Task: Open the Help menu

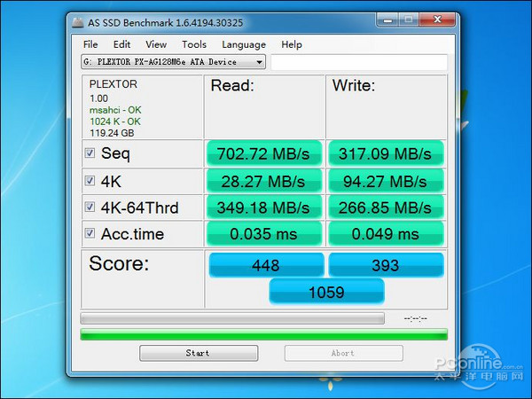Action: (292, 44)
